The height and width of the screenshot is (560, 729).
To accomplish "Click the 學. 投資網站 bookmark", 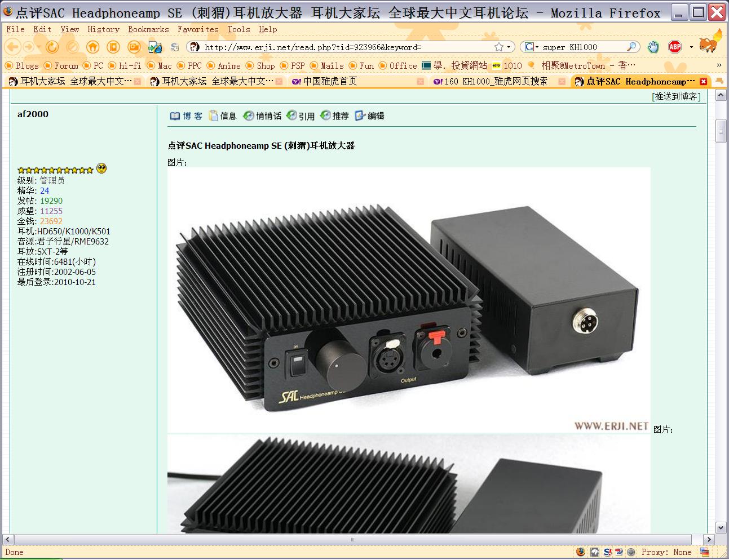I will [454, 66].
